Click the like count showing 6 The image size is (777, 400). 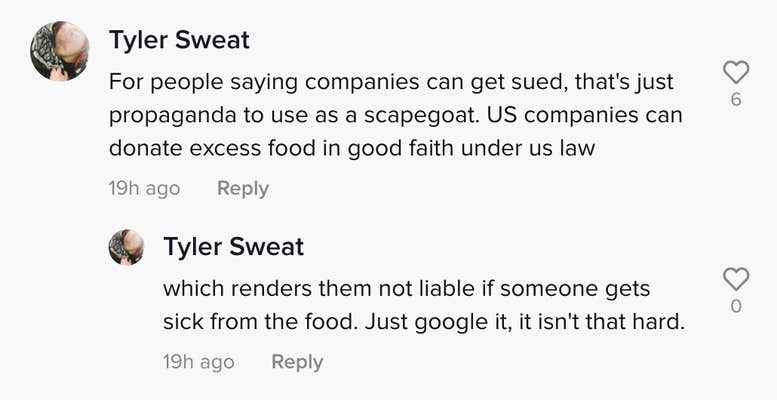click(x=736, y=100)
